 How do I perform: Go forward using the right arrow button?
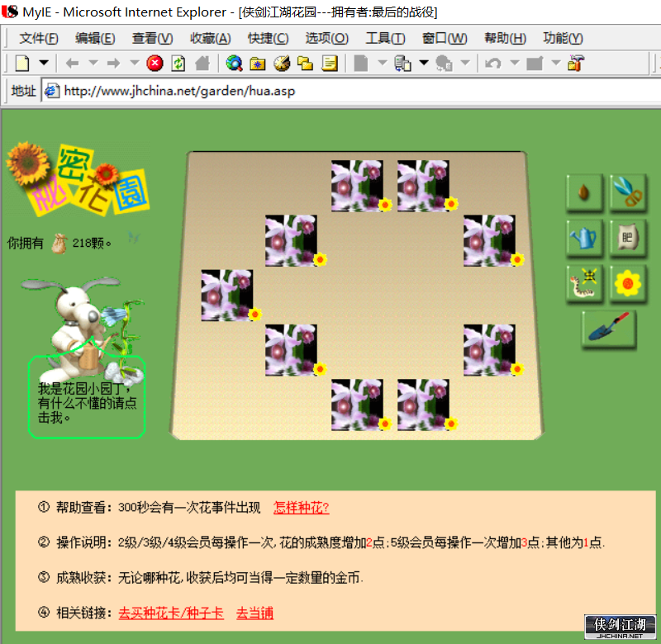coord(113,64)
